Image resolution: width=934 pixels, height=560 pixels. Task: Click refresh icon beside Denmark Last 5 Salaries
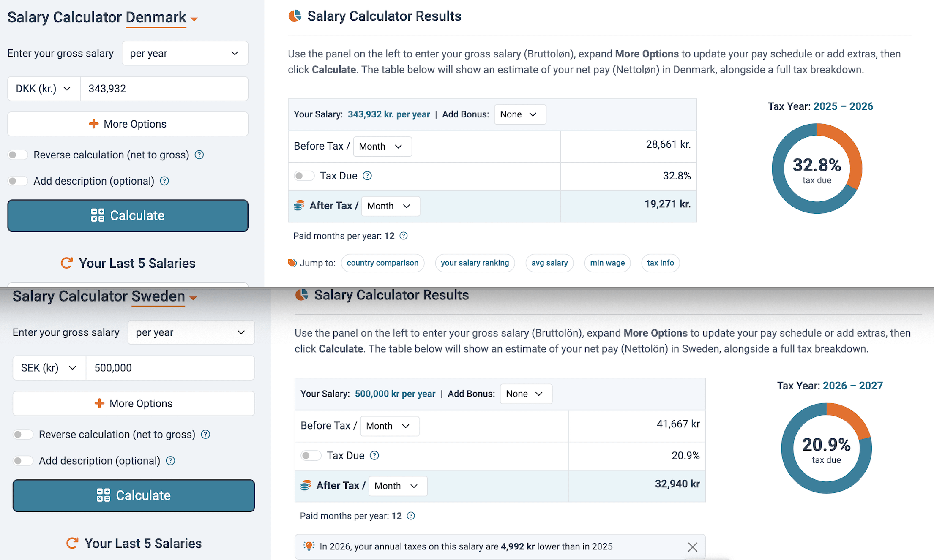click(x=67, y=263)
